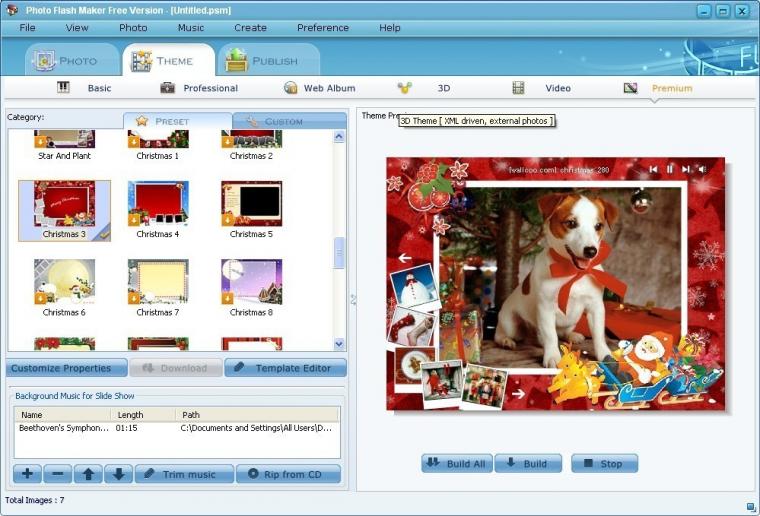Viewport: 760px width, 516px height.
Task: Open the Help menu
Action: click(390, 28)
